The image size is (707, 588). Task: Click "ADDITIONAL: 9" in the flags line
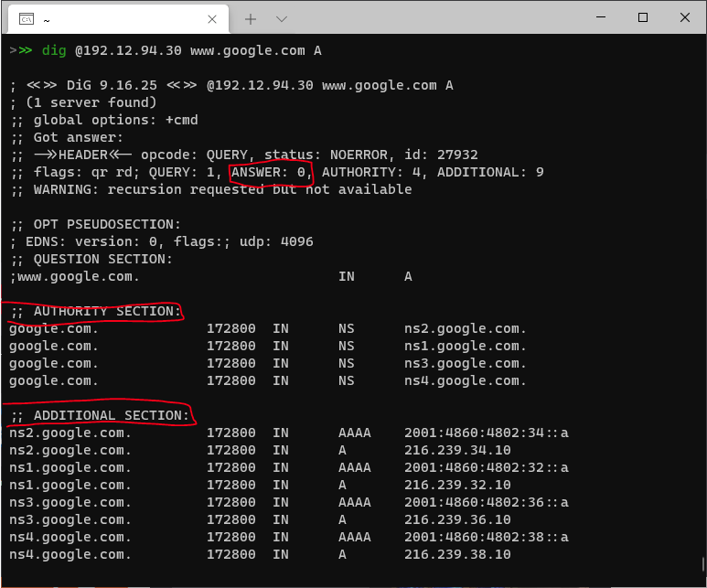pos(490,172)
